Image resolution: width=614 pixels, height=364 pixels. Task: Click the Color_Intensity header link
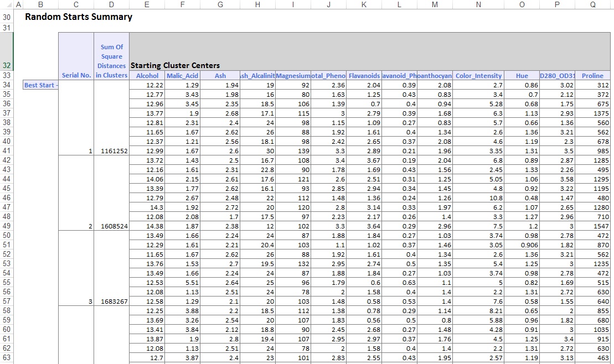tap(478, 76)
